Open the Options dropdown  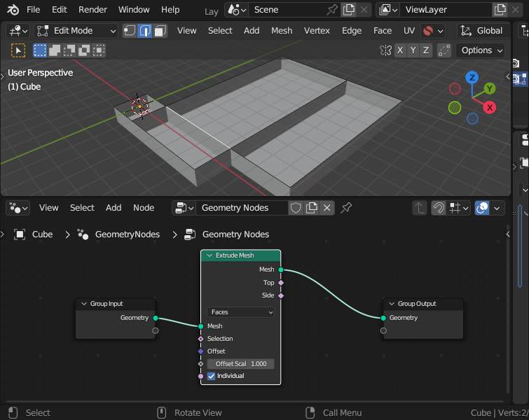click(x=481, y=50)
